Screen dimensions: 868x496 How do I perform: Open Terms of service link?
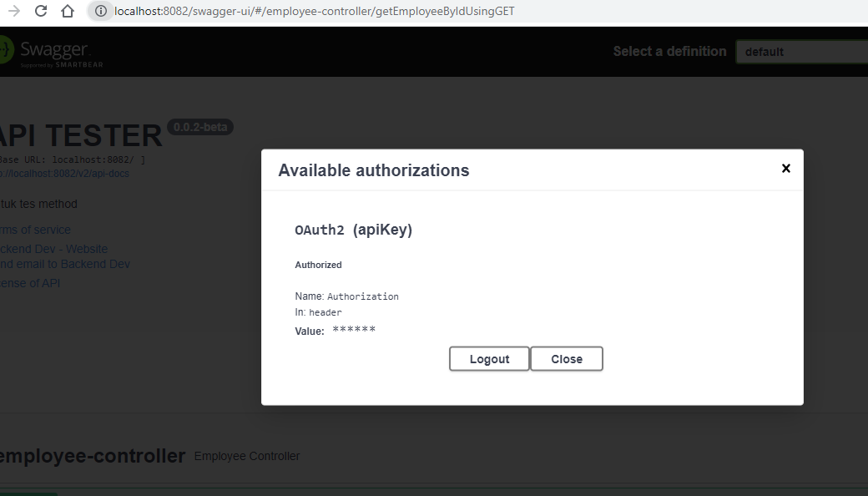pyautogui.click(x=35, y=230)
